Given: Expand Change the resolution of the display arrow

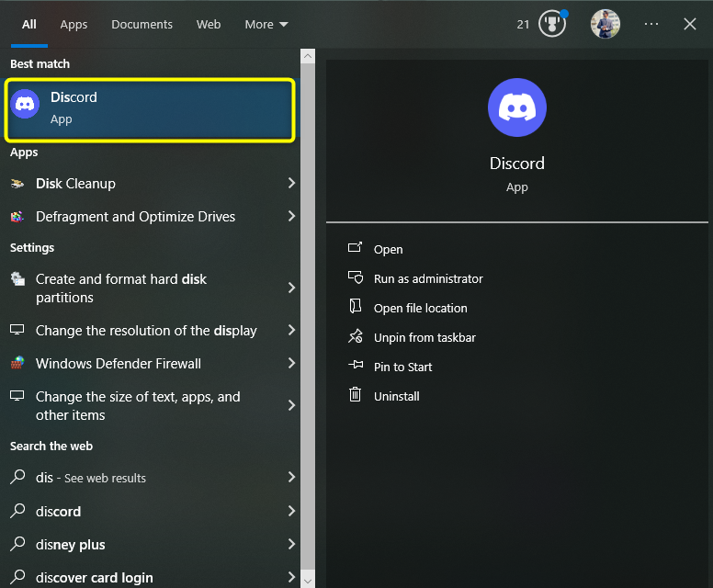Looking at the screenshot, I should (291, 330).
